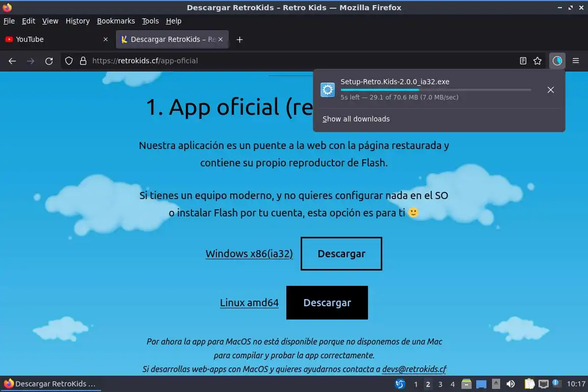The image size is (588, 392).
Task: Click the update notification tray icon
Action: click(x=557, y=383)
